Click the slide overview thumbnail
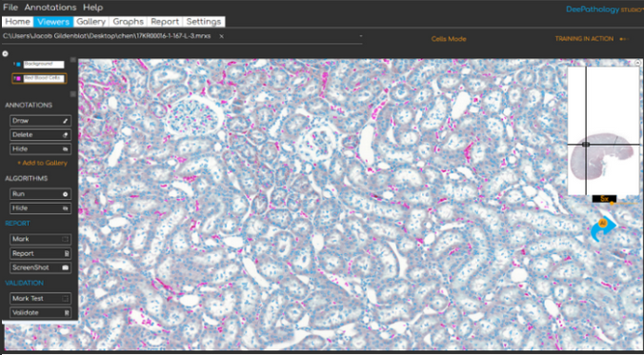 point(603,131)
